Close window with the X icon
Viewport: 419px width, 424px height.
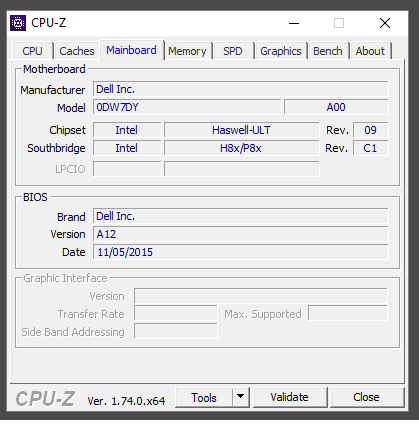(x=385, y=23)
